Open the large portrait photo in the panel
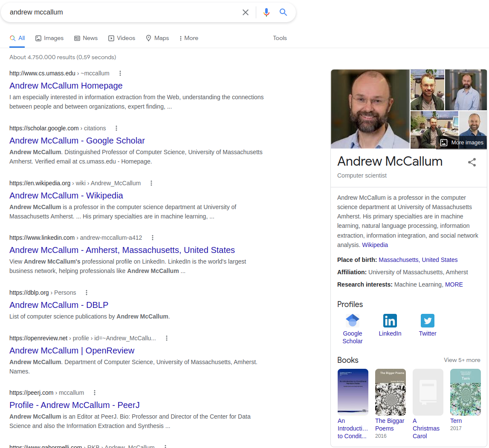This screenshot has width=489, height=448. (x=370, y=109)
